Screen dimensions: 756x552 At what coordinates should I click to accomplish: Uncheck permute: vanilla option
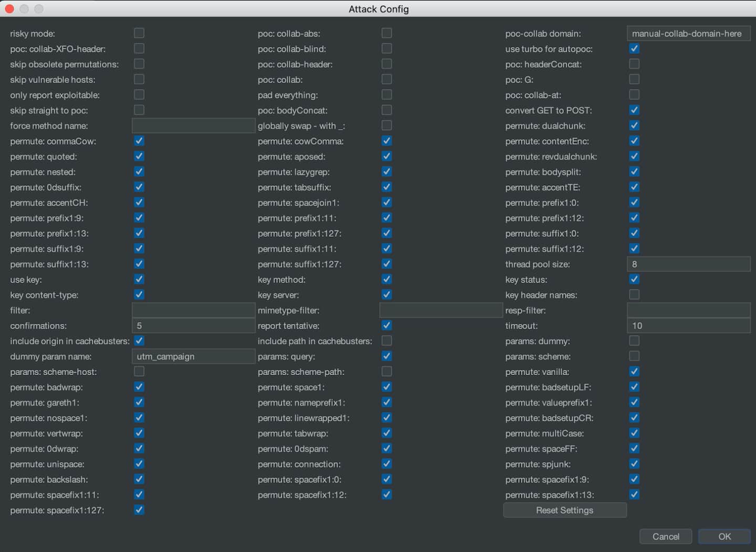(634, 371)
